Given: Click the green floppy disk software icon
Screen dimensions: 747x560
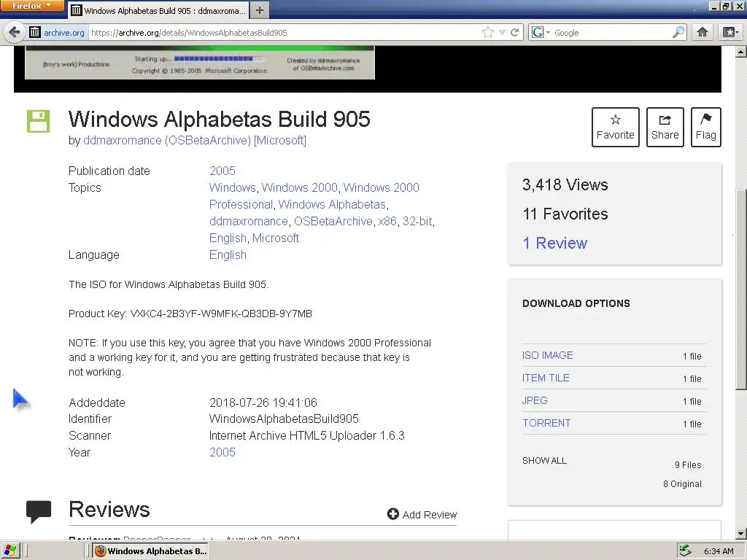Looking at the screenshot, I should point(38,121).
